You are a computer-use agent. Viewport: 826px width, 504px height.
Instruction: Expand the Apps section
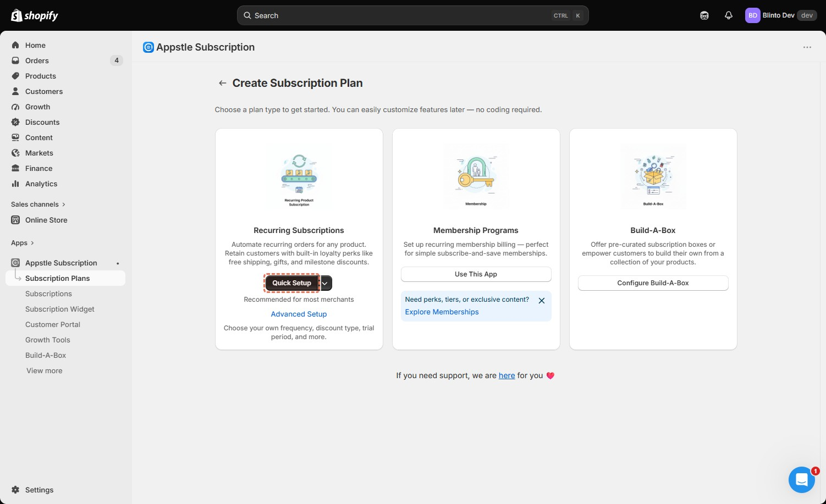tap(23, 243)
